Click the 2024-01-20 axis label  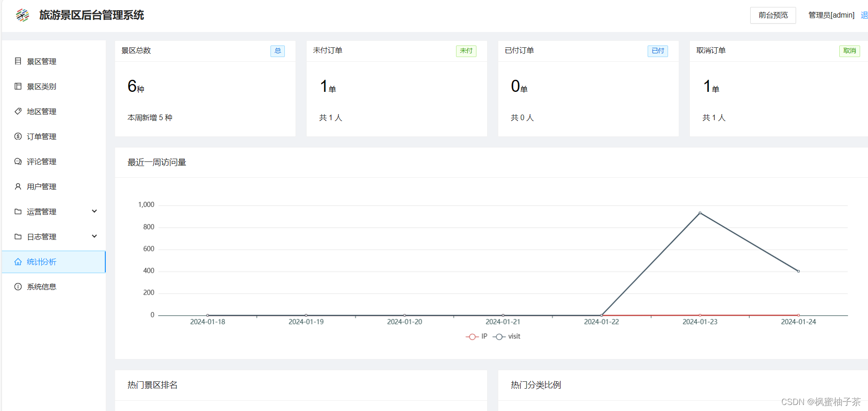(x=405, y=322)
